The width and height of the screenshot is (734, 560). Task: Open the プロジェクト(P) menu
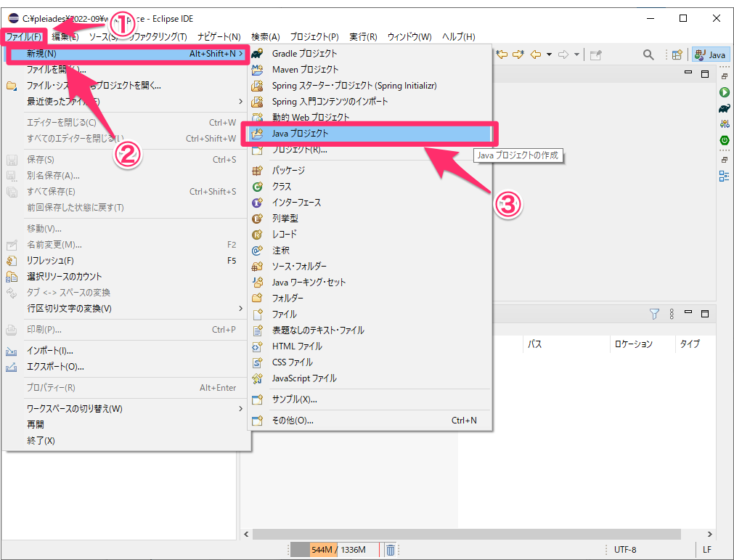point(314,36)
